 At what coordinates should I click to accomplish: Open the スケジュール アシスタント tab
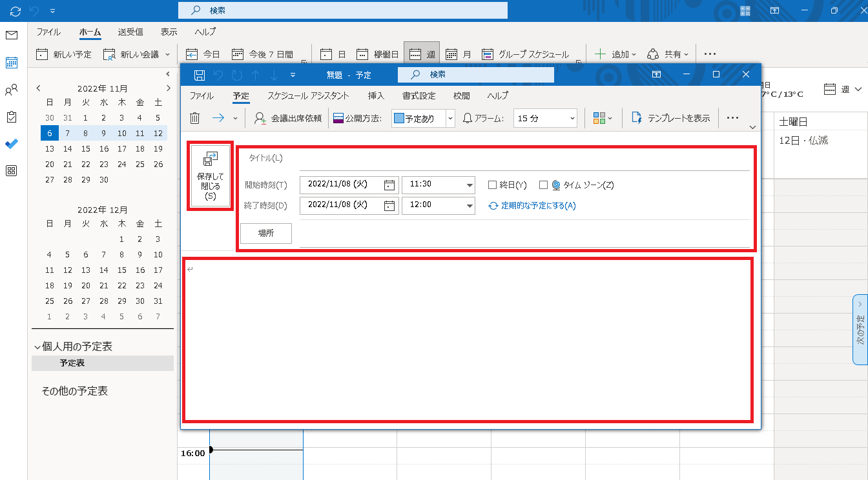point(308,95)
